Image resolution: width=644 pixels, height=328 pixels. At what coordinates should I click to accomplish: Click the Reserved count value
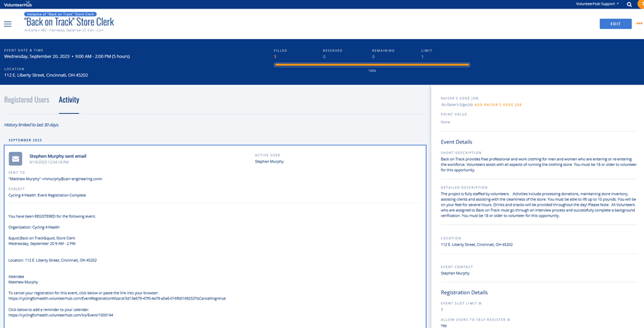(x=324, y=57)
